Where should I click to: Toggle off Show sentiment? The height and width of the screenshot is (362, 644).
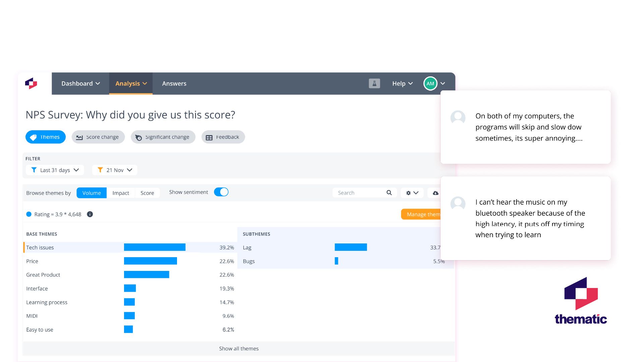coord(221,192)
